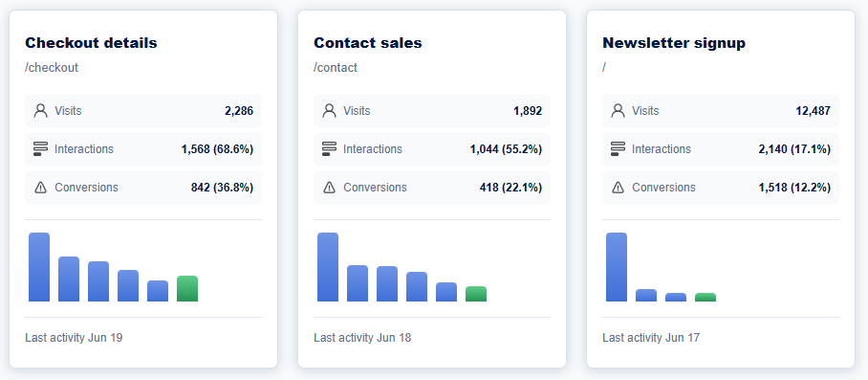The width and height of the screenshot is (868, 380).
Task: Click the Interactions form icon in Checkout details
Action: point(40,149)
